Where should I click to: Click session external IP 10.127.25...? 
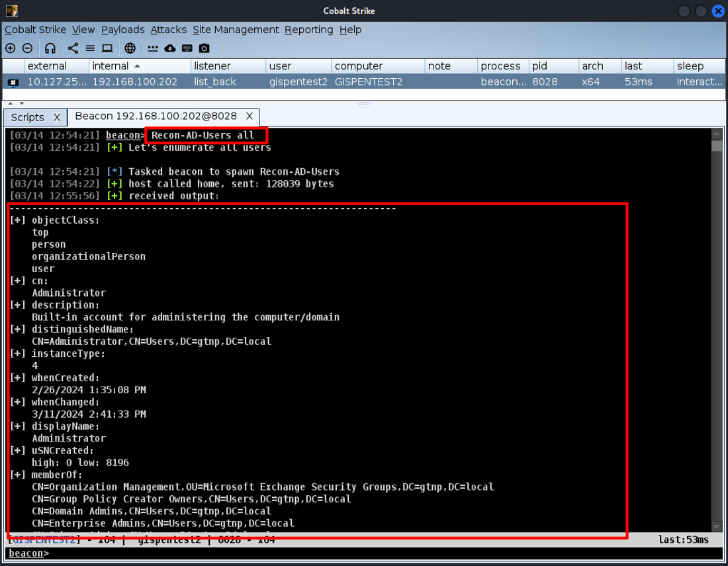pos(57,82)
